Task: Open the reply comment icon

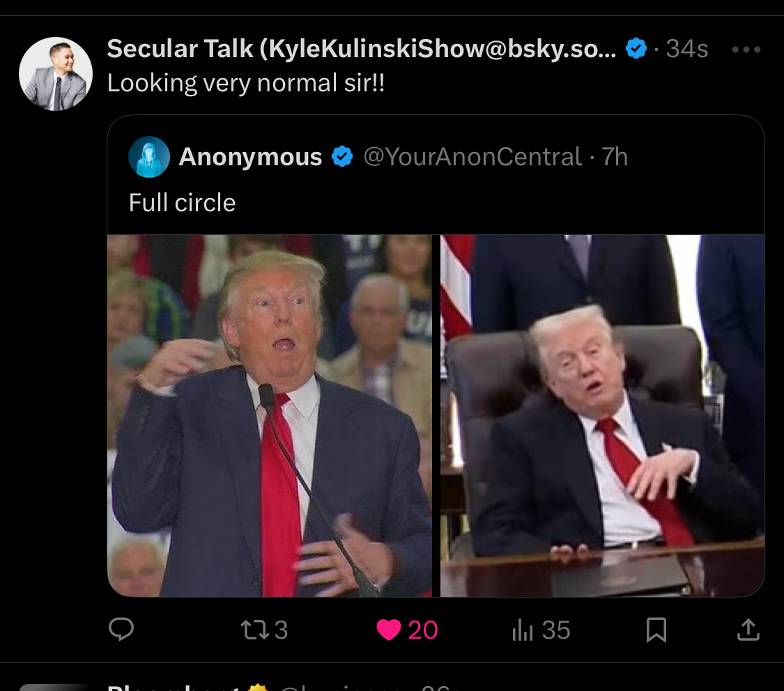Action: click(121, 629)
